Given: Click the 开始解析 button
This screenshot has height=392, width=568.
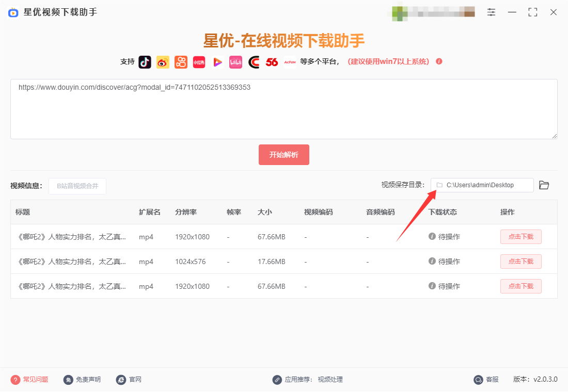Looking at the screenshot, I should point(283,155).
